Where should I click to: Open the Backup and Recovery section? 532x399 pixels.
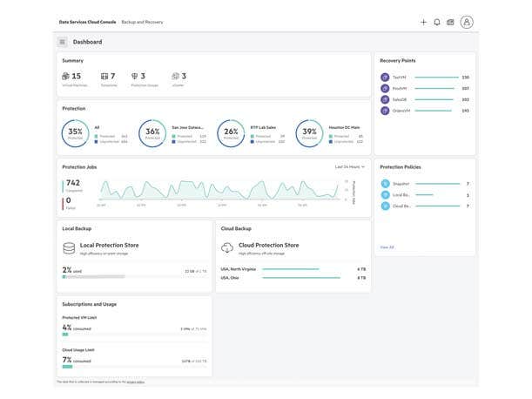pyautogui.click(x=142, y=22)
